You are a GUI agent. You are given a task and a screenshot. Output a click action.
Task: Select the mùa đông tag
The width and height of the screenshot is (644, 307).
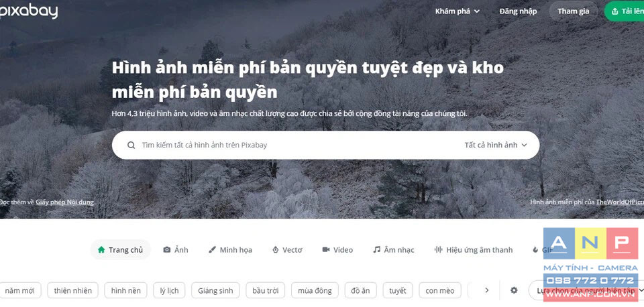pos(315,291)
